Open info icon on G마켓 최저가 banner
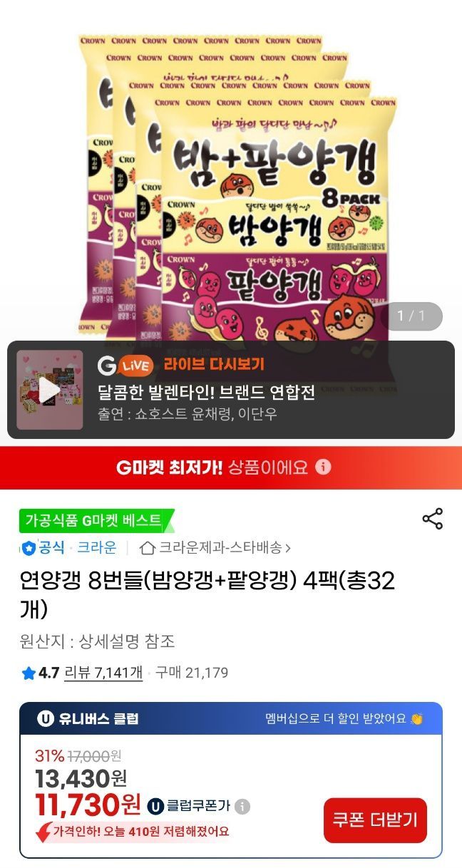The image size is (462, 868). click(x=323, y=467)
